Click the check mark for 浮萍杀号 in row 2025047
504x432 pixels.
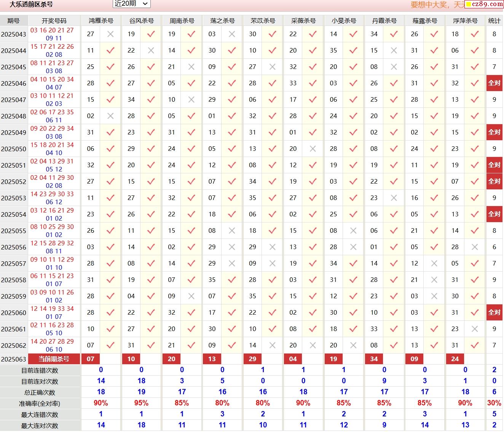point(475,99)
